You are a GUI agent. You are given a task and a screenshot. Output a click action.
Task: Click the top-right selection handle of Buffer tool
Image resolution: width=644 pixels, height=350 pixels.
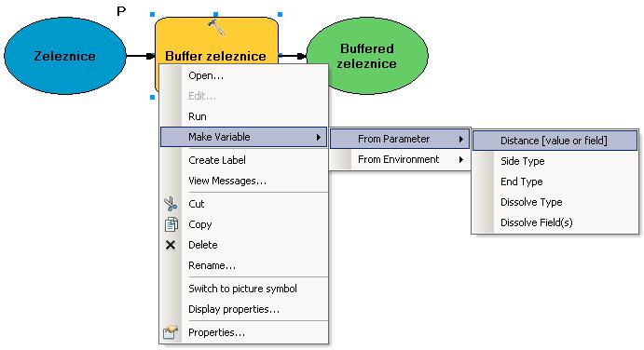pyautogui.click(x=281, y=14)
